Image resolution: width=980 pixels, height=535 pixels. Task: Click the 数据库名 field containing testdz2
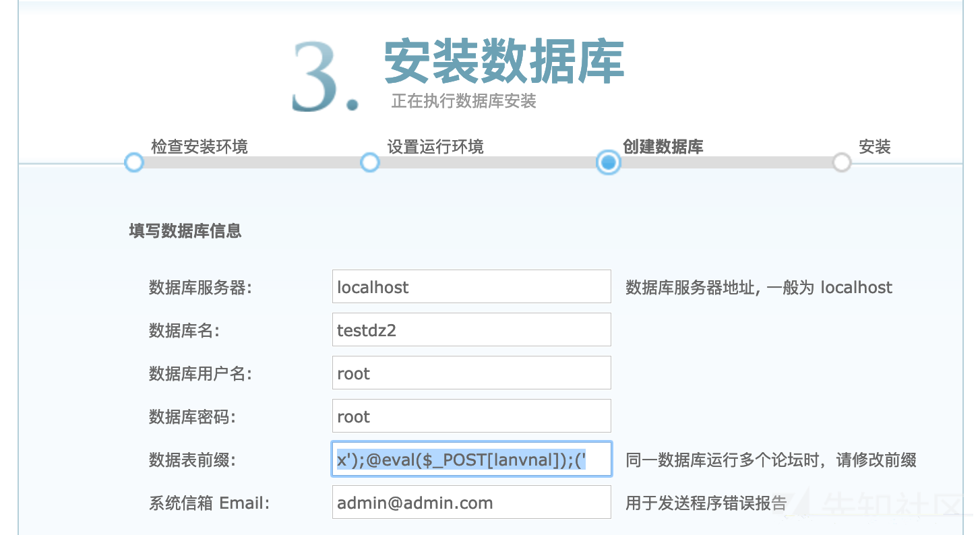click(x=471, y=329)
